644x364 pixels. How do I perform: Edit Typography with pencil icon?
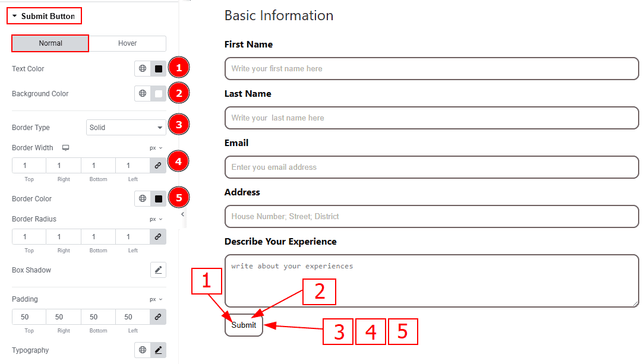[x=159, y=350]
